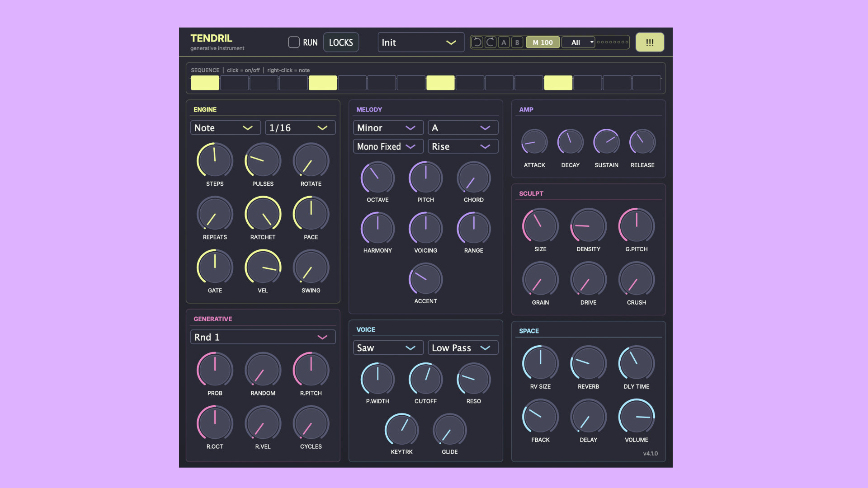The width and height of the screenshot is (868, 488).
Task: Click the VOLUME knob
Action: [x=637, y=416]
